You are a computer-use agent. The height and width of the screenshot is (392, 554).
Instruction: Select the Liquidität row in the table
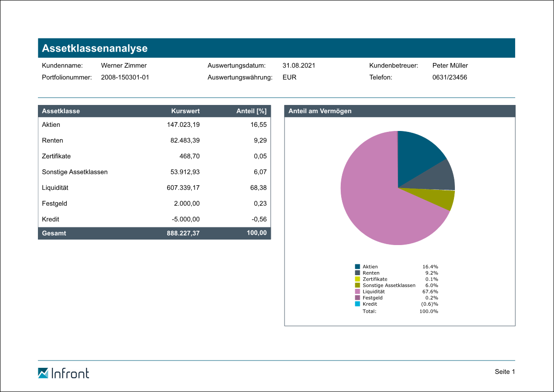pyautogui.click(x=154, y=188)
